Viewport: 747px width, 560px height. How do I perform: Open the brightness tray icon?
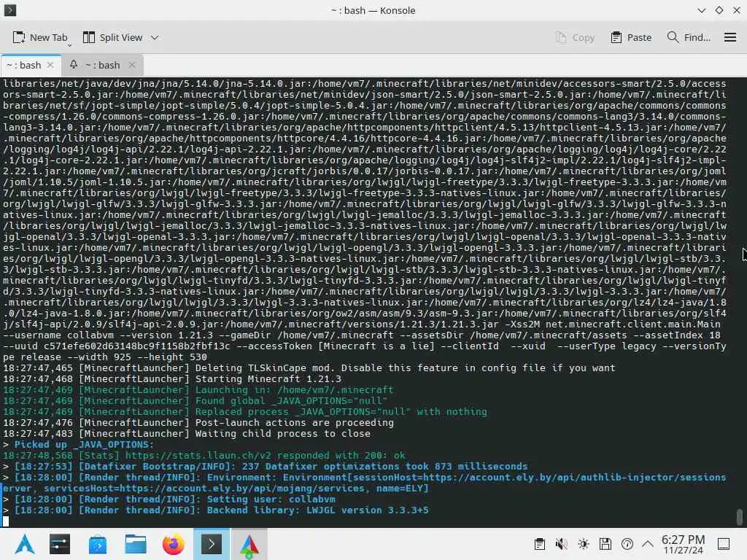(x=584, y=544)
